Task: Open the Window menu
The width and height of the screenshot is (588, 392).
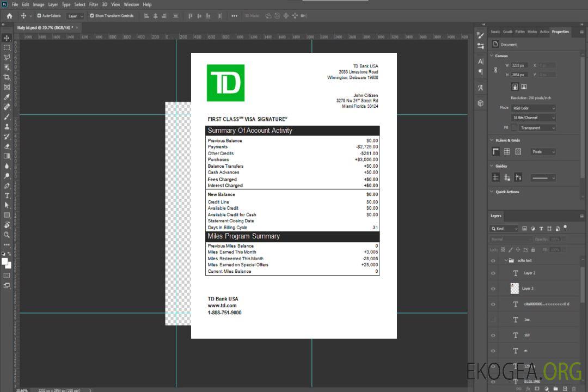Action: pyautogui.click(x=131, y=4)
